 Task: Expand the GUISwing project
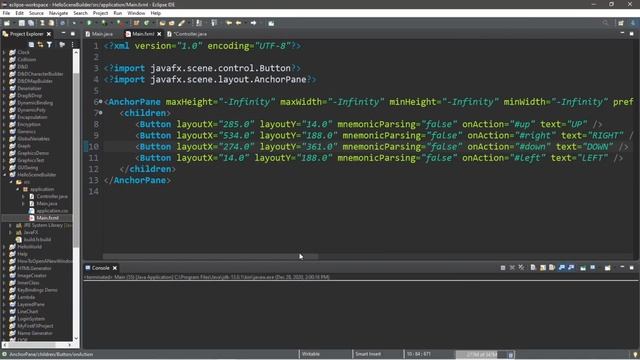coord(4,167)
